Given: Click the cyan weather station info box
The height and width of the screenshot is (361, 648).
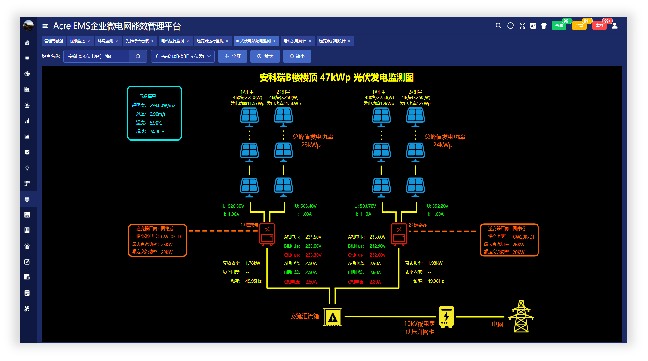Looking at the screenshot, I should (x=155, y=113).
